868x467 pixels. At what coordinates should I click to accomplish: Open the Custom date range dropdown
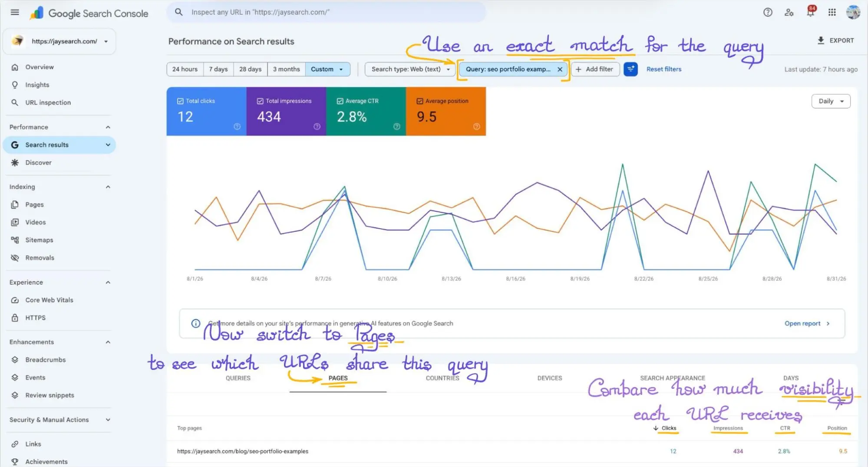[327, 69]
